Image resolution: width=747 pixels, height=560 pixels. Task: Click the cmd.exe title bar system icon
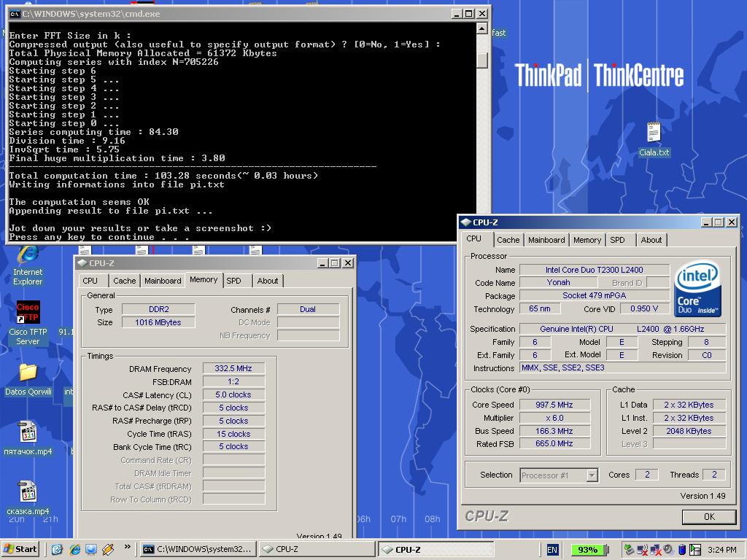15,14
